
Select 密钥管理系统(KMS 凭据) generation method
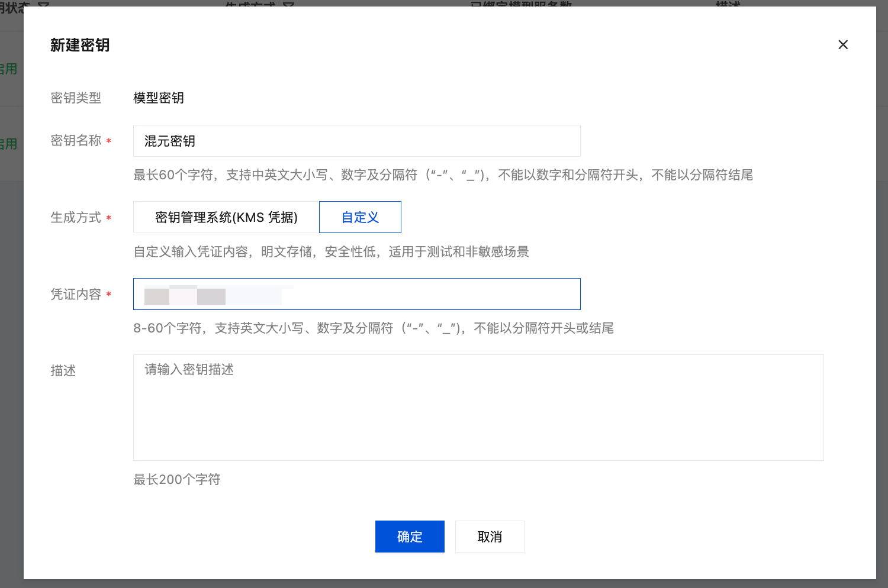point(226,217)
